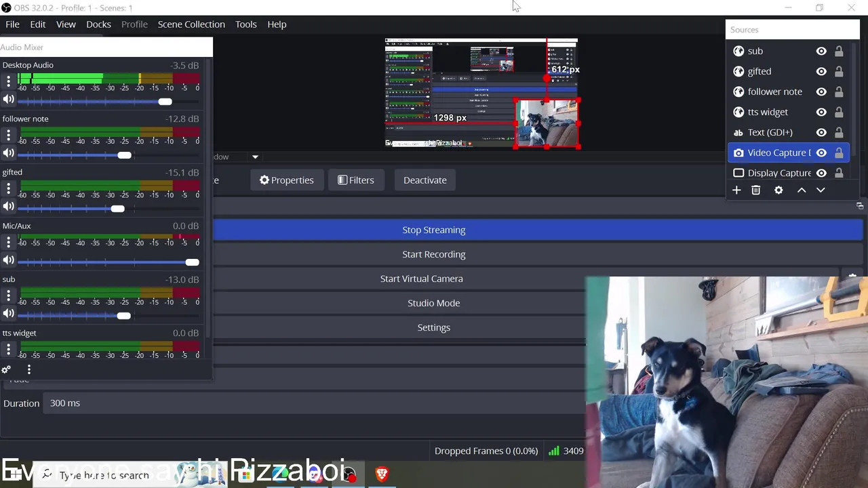Open source properties gear in Sources dock
The height and width of the screenshot is (488, 868).
pos(778,190)
